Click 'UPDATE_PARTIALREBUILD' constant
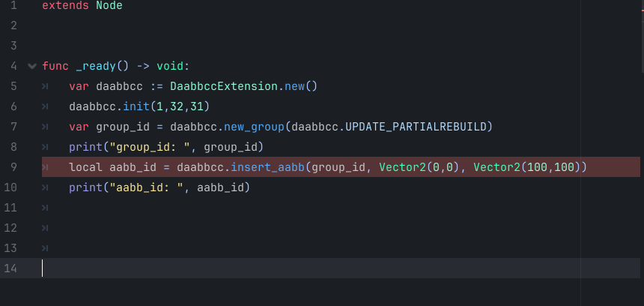Screen dimensions: 644x306 coord(416,127)
